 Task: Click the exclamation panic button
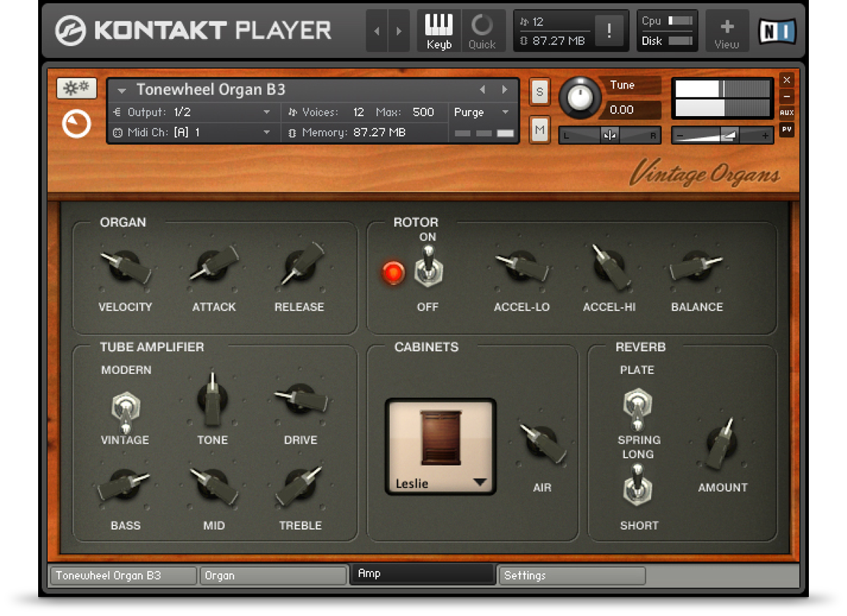coord(610,31)
